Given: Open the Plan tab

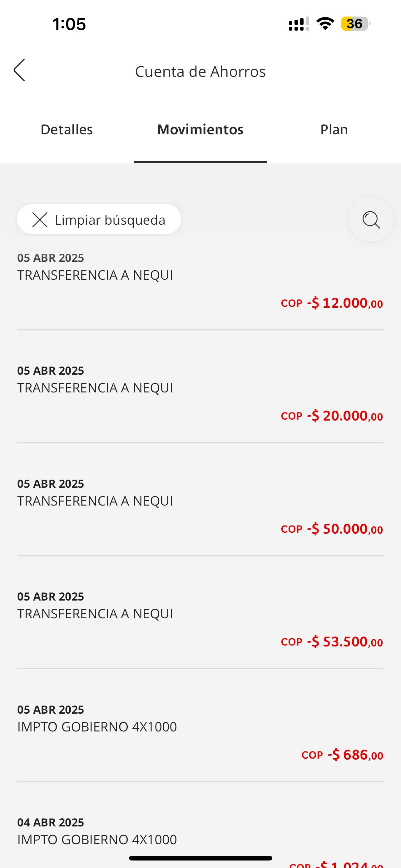Looking at the screenshot, I should click(334, 130).
